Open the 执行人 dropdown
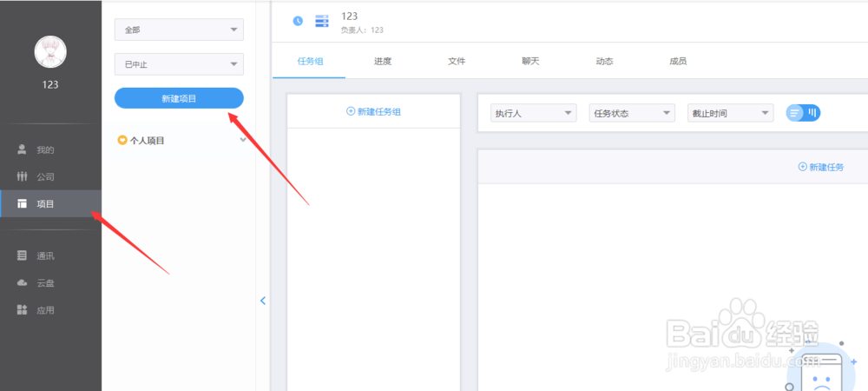This screenshot has height=391, width=868. click(x=534, y=113)
